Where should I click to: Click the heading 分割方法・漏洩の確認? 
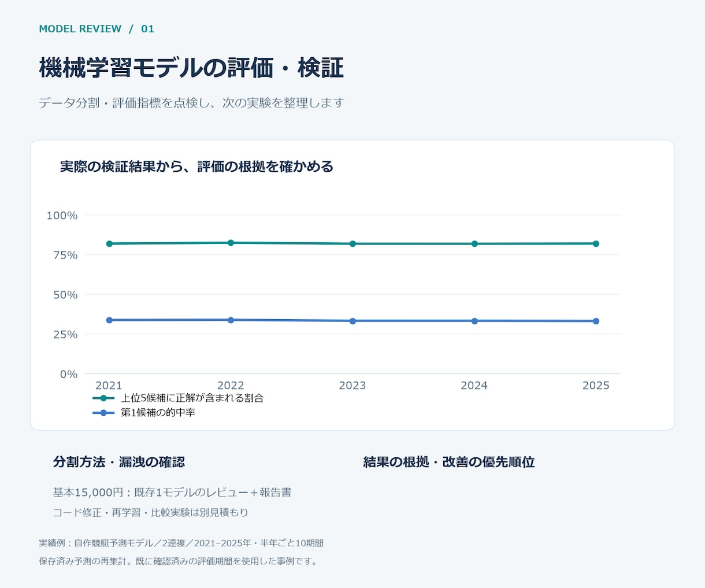(x=119, y=462)
